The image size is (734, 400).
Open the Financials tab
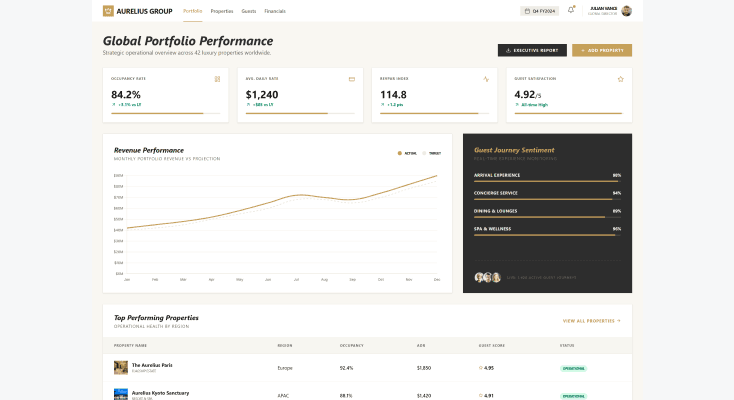(275, 11)
